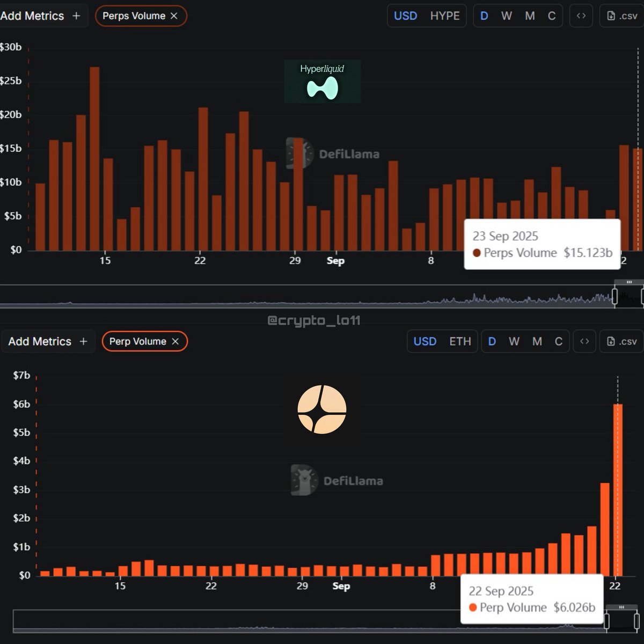Click '22 Sep 2025' tooltip date
The width and height of the screenshot is (644, 644).
[x=501, y=591]
